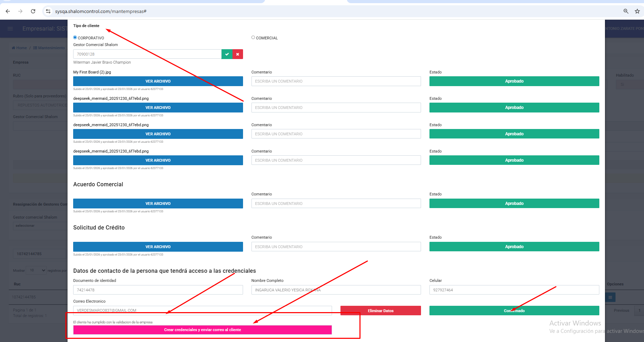Confirm gestor code with green check icon
644x342 pixels.
coord(227,54)
